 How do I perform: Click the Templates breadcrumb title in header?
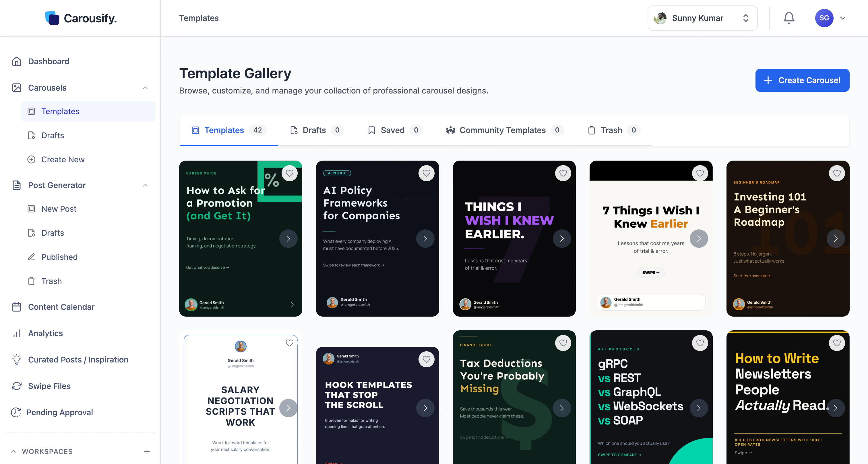pos(199,18)
